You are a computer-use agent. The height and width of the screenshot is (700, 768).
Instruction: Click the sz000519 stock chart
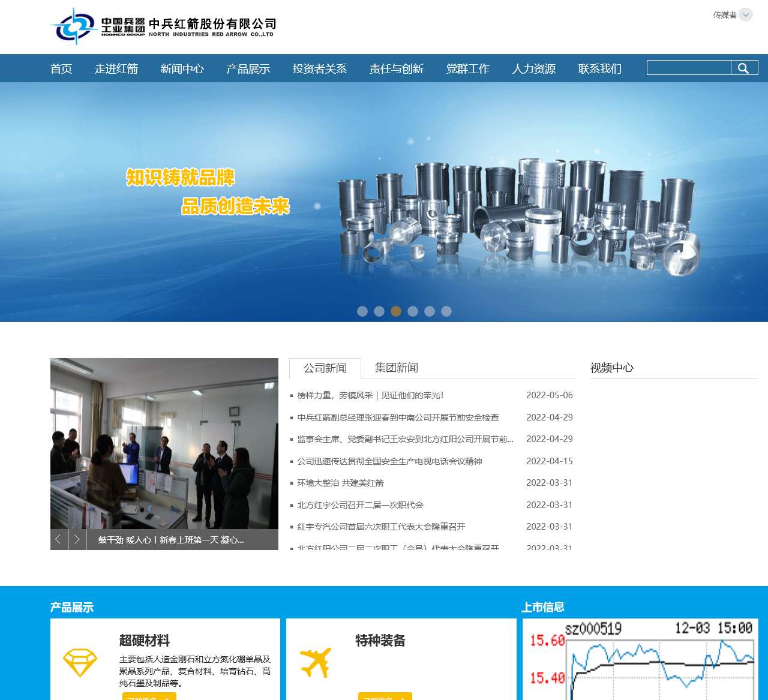click(641, 659)
